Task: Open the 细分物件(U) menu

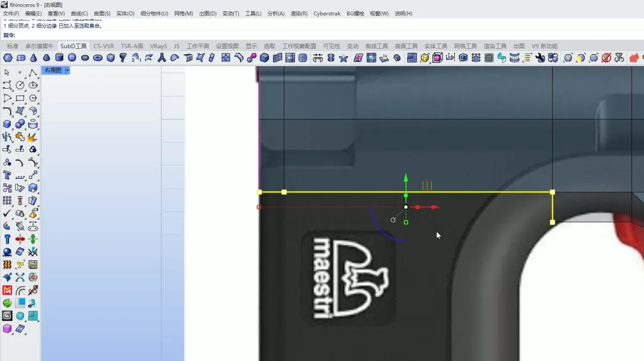Action: pos(154,14)
